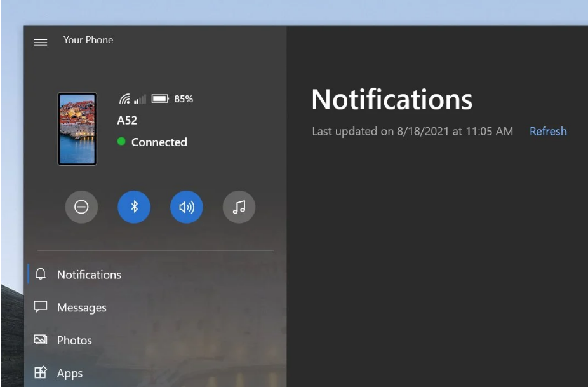Click the bell icon beside Notifications

pyautogui.click(x=41, y=274)
